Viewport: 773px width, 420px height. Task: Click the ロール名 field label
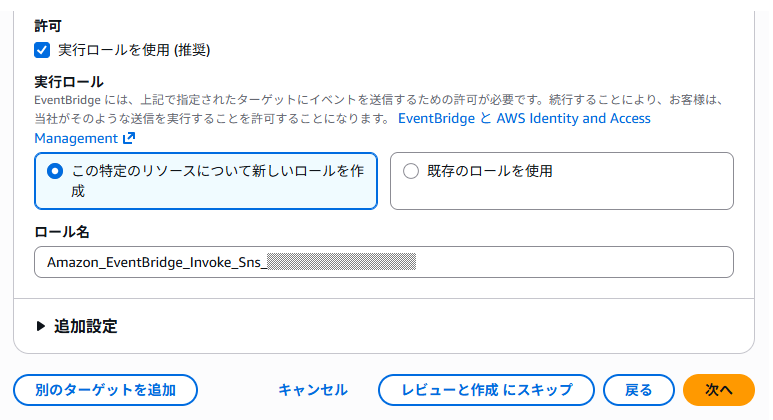point(62,232)
